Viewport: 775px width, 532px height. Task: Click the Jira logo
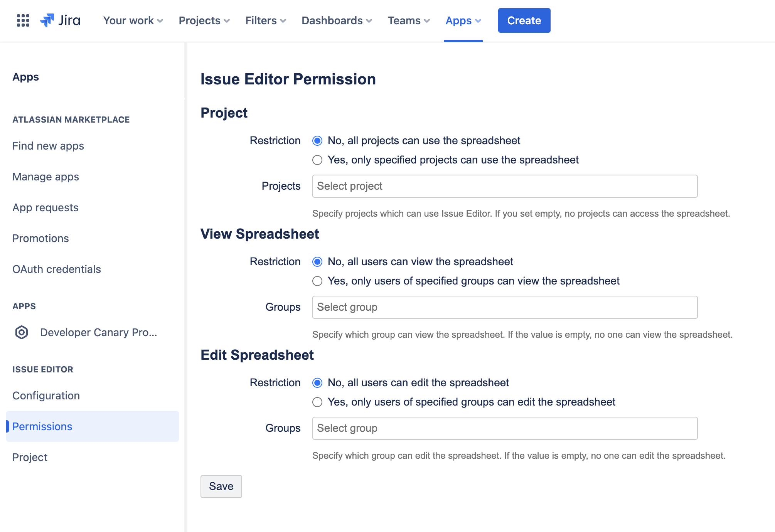click(61, 20)
